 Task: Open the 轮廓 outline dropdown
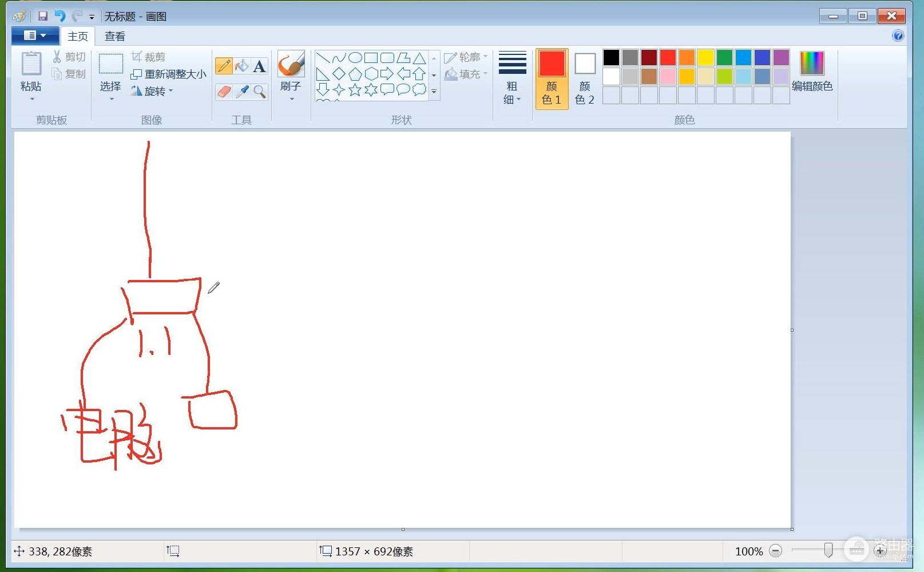pyautogui.click(x=466, y=57)
